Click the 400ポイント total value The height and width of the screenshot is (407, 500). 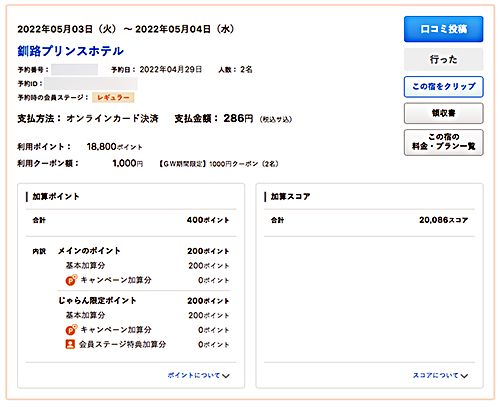(208, 220)
